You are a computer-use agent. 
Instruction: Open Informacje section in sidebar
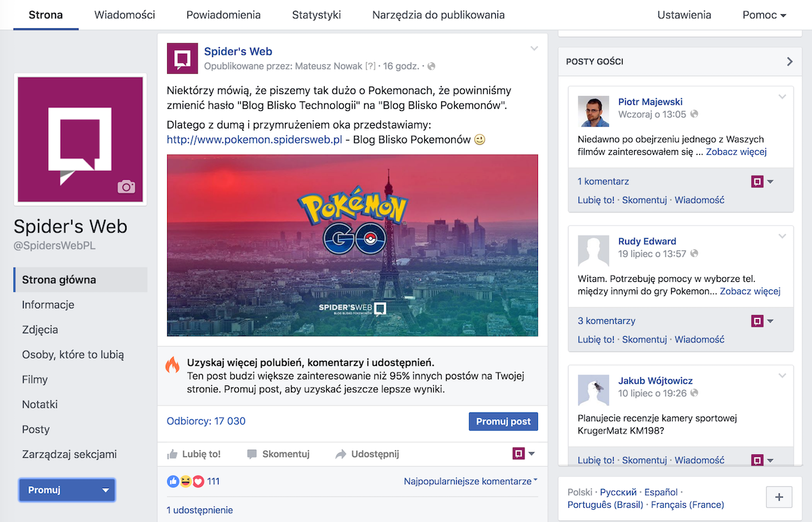click(x=48, y=305)
